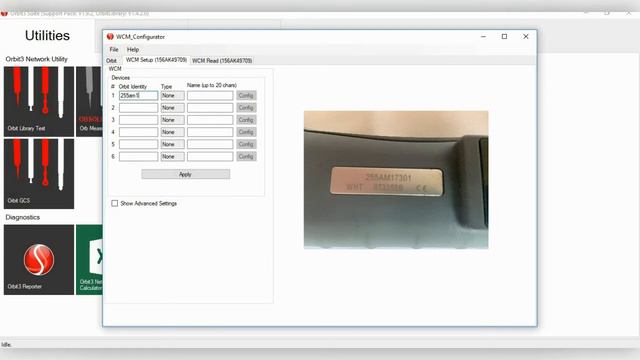Screen dimensions: 640x360
Task: Select the WCM Setup tab
Action: (x=156, y=60)
